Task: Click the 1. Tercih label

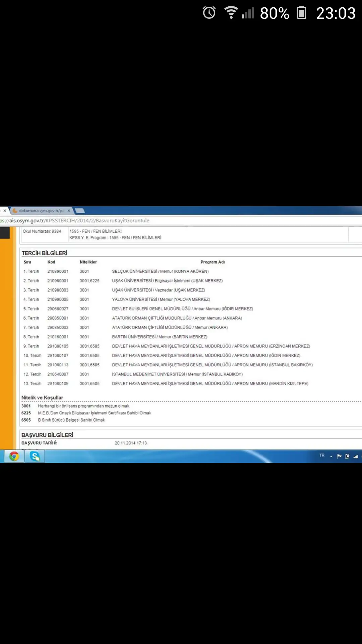Action: pyautogui.click(x=31, y=271)
